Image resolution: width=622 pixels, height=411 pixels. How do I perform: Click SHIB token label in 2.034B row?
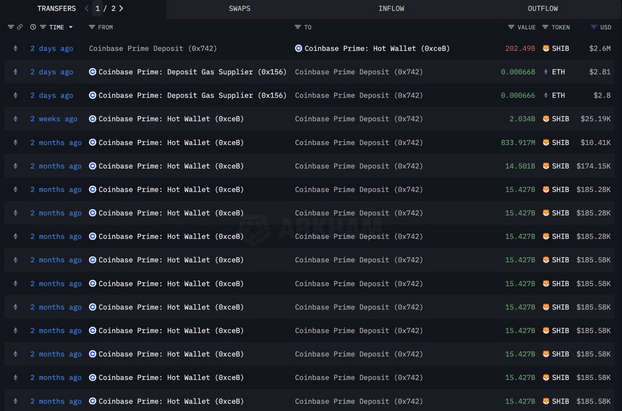[x=561, y=119]
